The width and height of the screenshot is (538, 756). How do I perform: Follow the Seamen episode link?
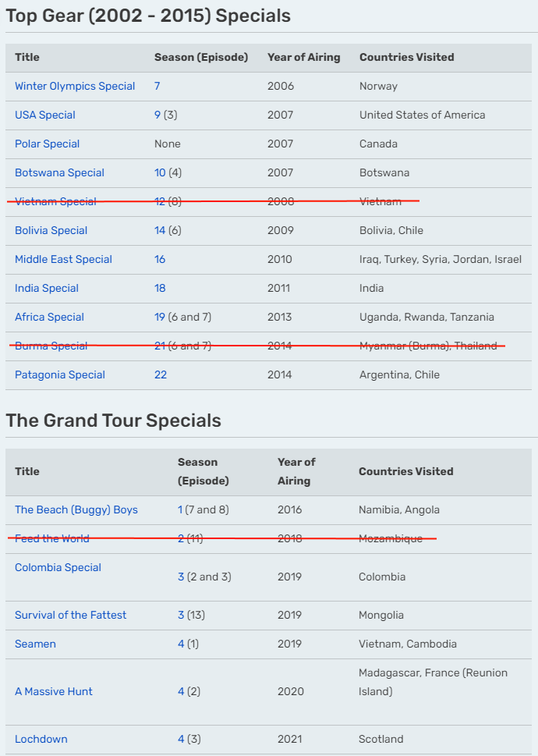coord(35,644)
